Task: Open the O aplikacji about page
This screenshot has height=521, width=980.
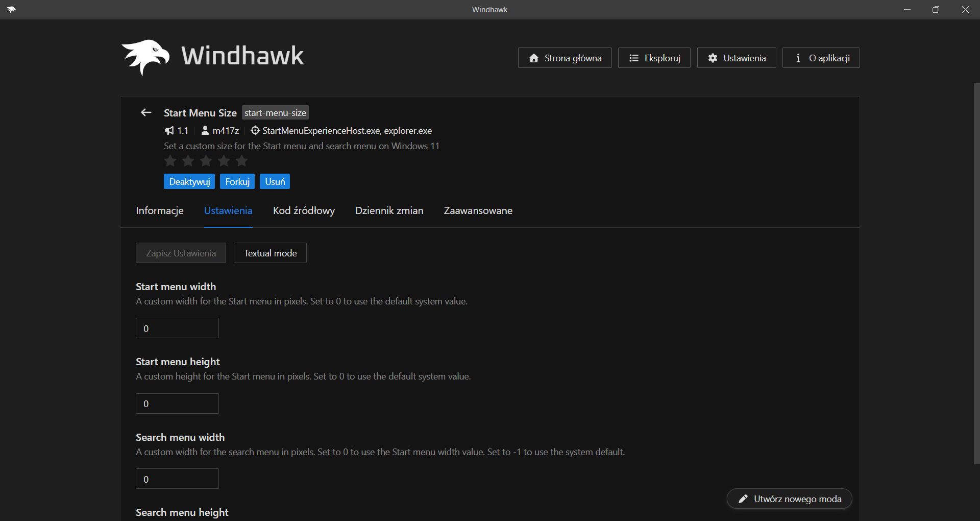Action: pos(821,58)
